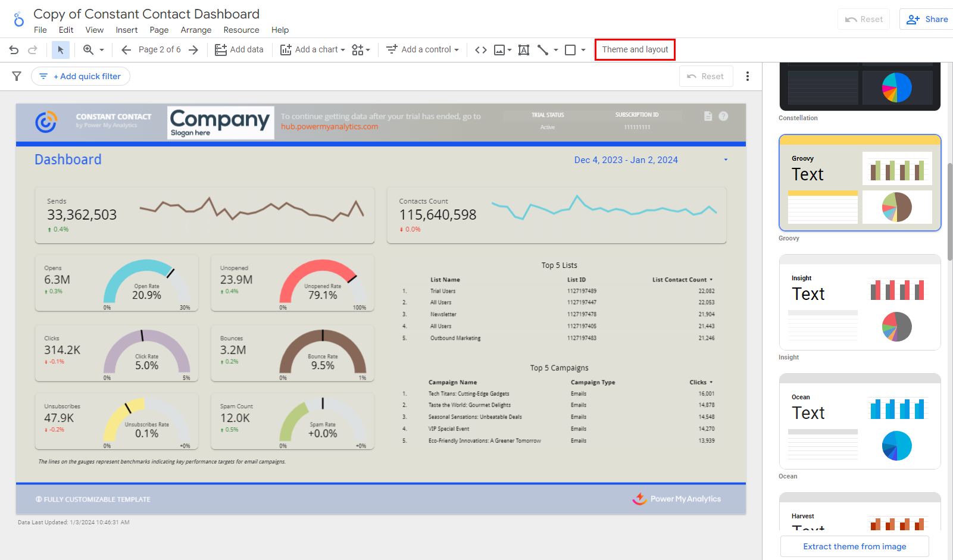Click the URL embed code icon
The image size is (953, 560).
(481, 50)
